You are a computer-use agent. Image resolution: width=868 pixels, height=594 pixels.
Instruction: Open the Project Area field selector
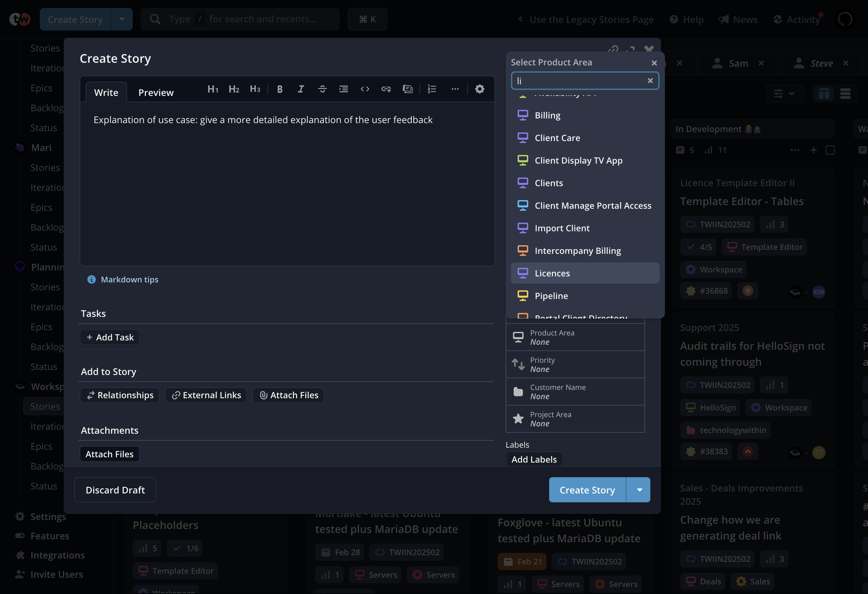tap(575, 419)
